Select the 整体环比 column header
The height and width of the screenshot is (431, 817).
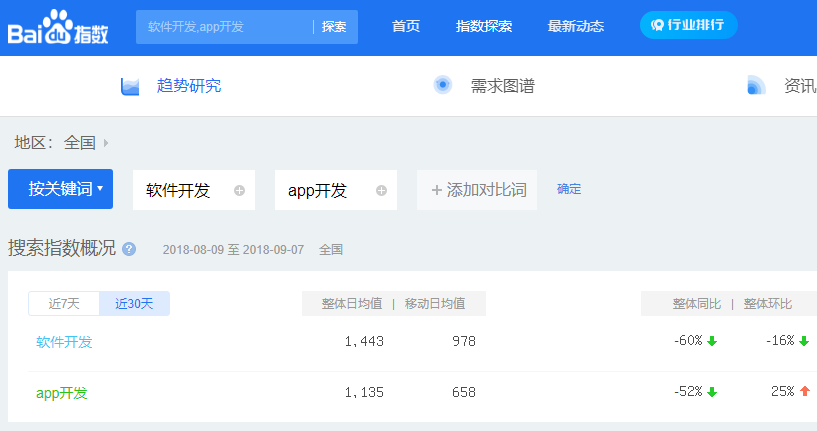pos(768,304)
